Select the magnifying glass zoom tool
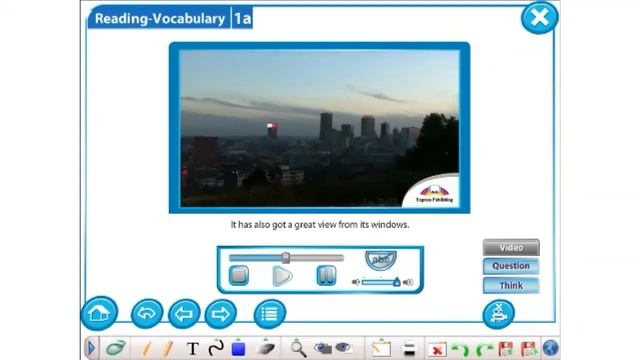 click(x=298, y=349)
